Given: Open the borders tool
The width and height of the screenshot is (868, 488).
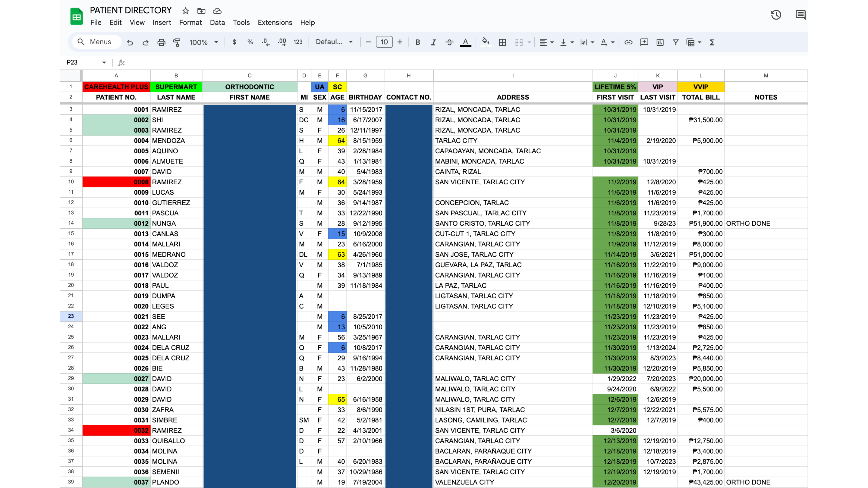Looking at the screenshot, I should click(502, 42).
